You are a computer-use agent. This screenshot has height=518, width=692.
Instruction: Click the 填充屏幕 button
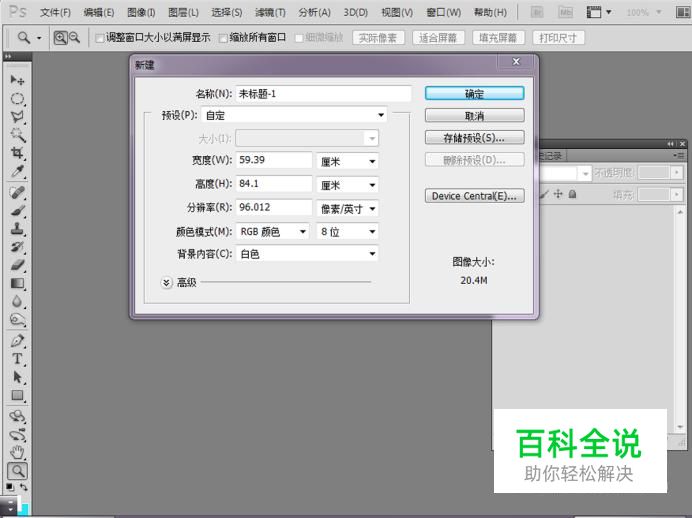pyautogui.click(x=498, y=38)
